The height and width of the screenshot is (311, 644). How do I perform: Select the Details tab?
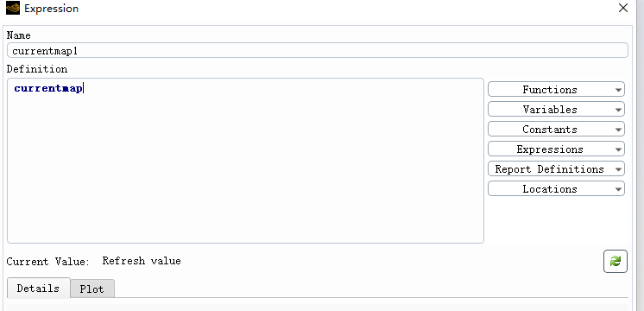[x=38, y=288]
